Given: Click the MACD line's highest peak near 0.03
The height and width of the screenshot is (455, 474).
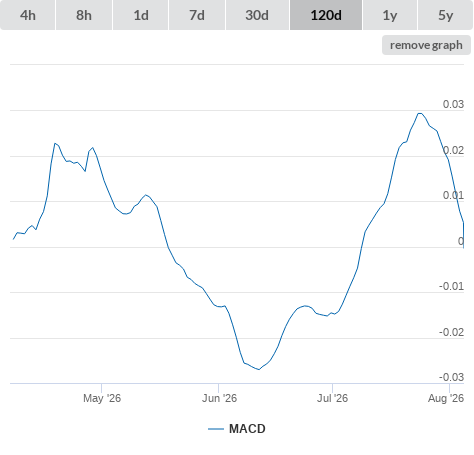Looking at the screenshot, I should tap(420, 114).
